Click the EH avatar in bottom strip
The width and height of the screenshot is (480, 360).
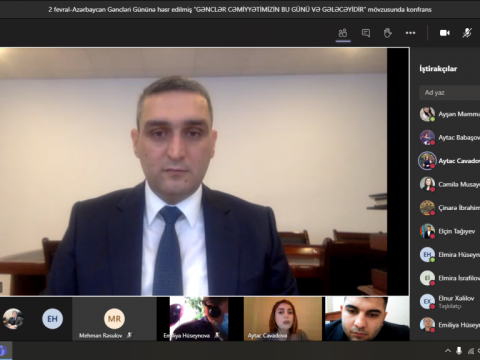pos(52,319)
